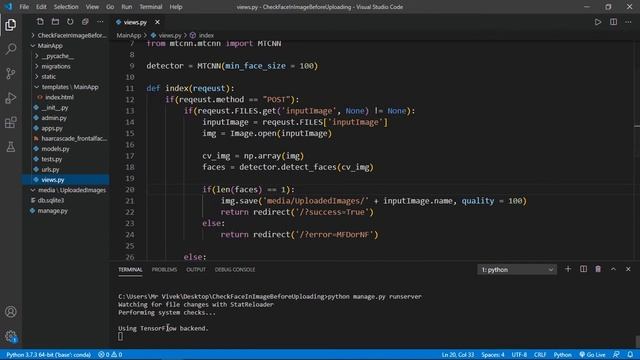Open the View menu
This screenshot has height=360, width=640.
[x=92, y=7]
